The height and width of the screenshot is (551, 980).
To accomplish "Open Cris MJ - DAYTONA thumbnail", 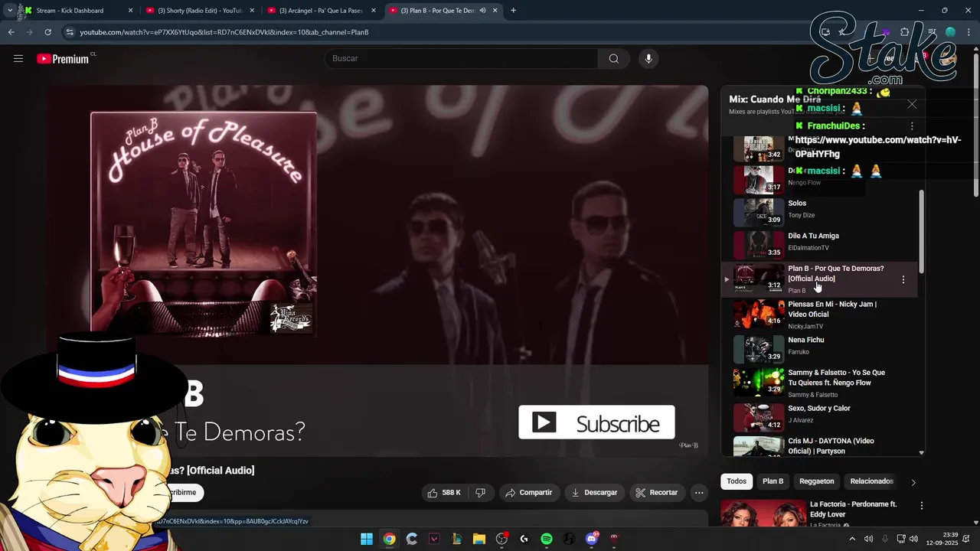I will coord(758,446).
